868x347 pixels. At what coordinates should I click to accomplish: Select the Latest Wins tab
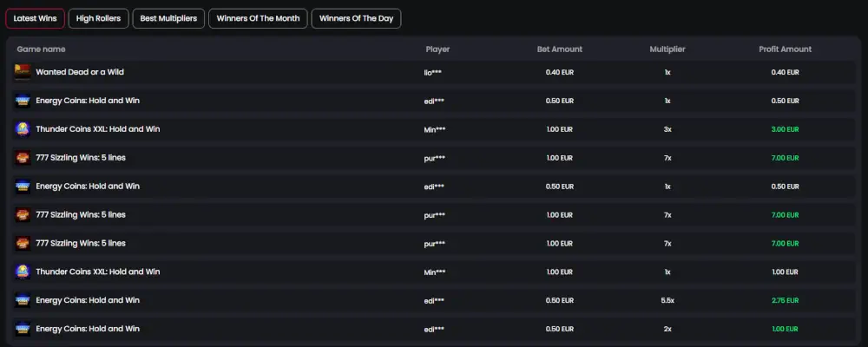point(35,18)
